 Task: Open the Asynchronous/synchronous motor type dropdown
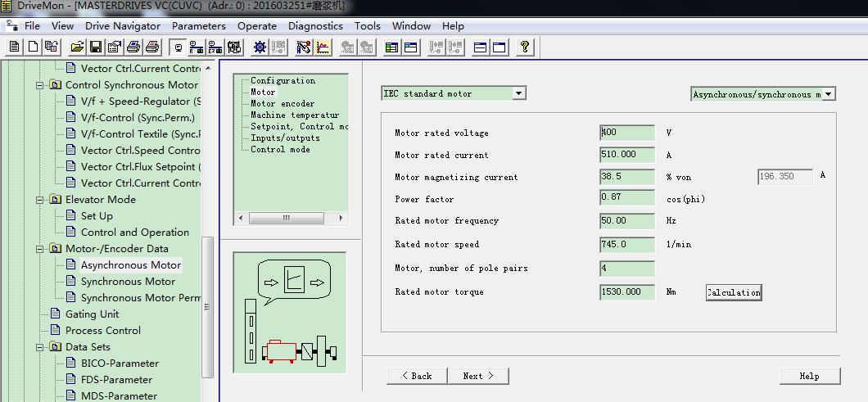829,95
